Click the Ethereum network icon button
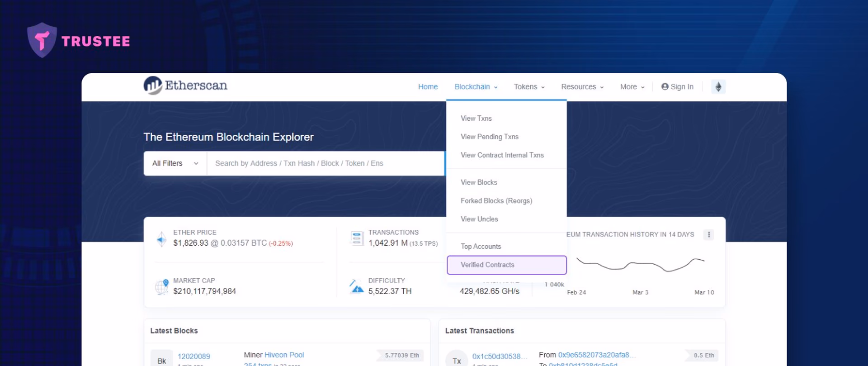Screen dimensions: 868x366 pyautogui.click(x=718, y=86)
